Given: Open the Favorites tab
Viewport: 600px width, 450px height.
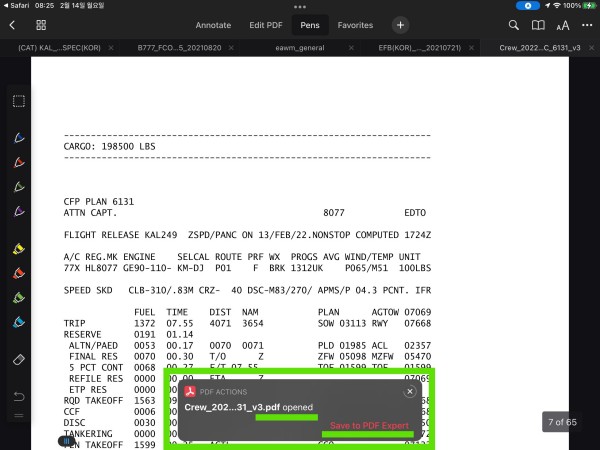Looking at the screenshot, I should (x=355, y=25).
